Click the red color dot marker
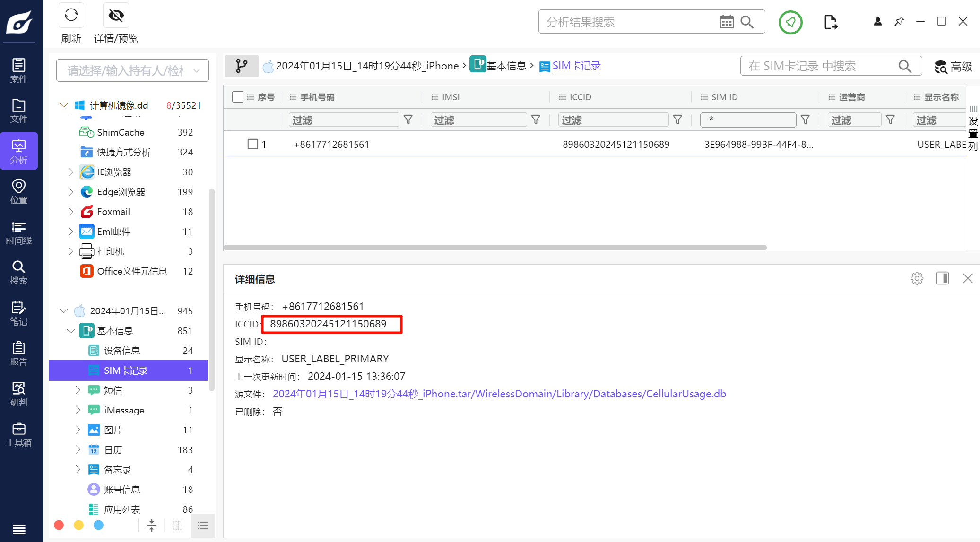 [x=59, y=525]
